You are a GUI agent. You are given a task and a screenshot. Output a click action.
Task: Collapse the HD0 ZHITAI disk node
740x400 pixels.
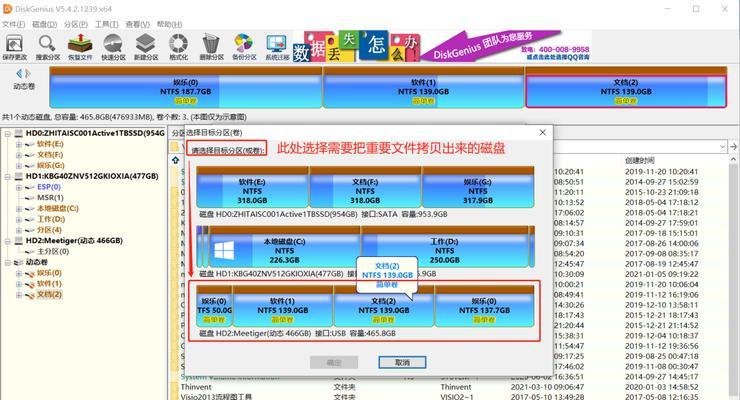click(8, 134)
